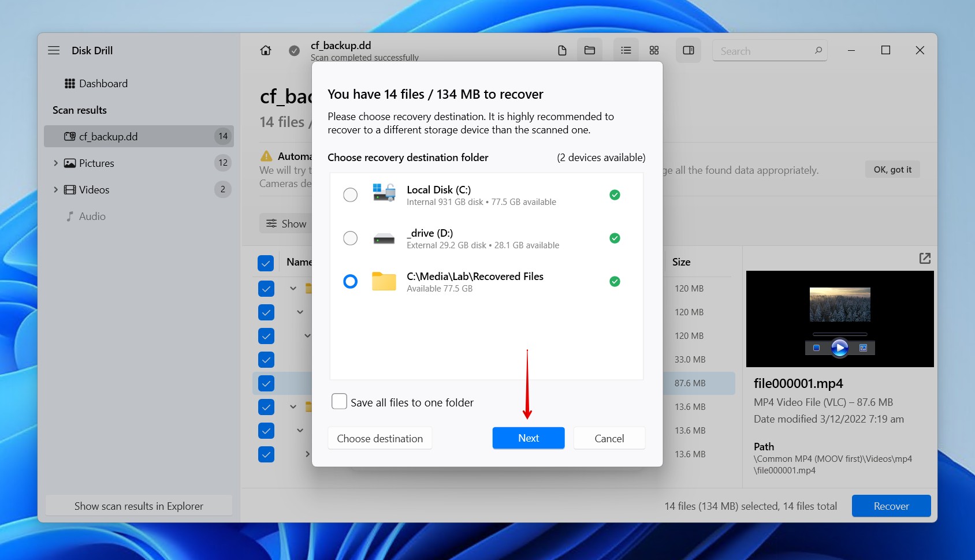
Task: Click the Next button
Action: tap(528, 438)
